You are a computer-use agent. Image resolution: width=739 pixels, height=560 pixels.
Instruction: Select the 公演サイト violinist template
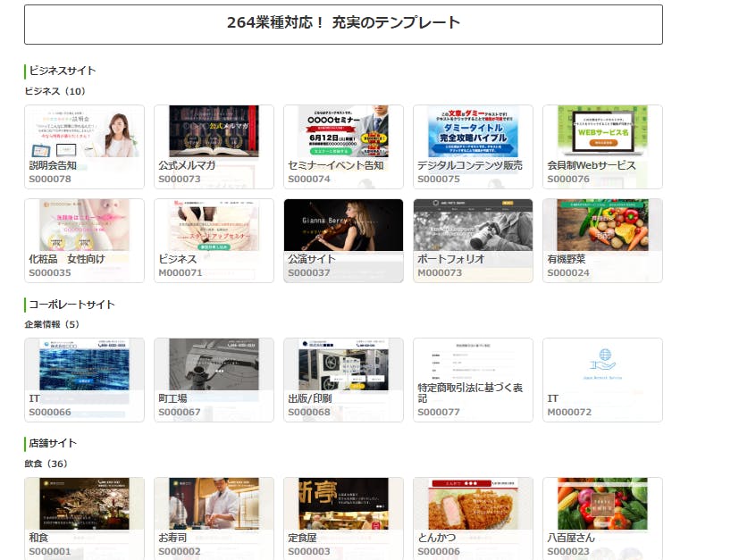pos(343,240)
